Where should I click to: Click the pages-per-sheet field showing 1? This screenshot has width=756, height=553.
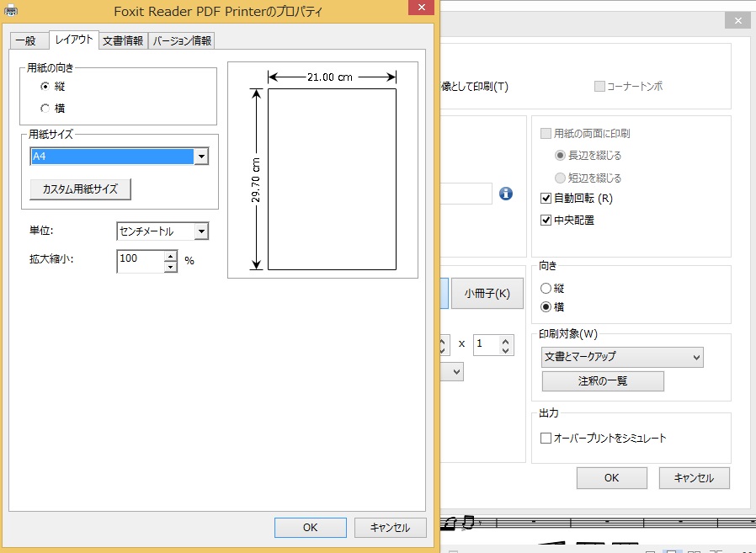(486, 345)
